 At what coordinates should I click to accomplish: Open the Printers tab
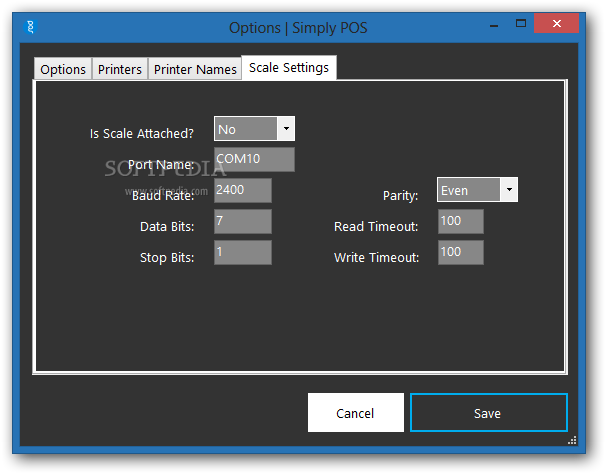coord(120,69)
